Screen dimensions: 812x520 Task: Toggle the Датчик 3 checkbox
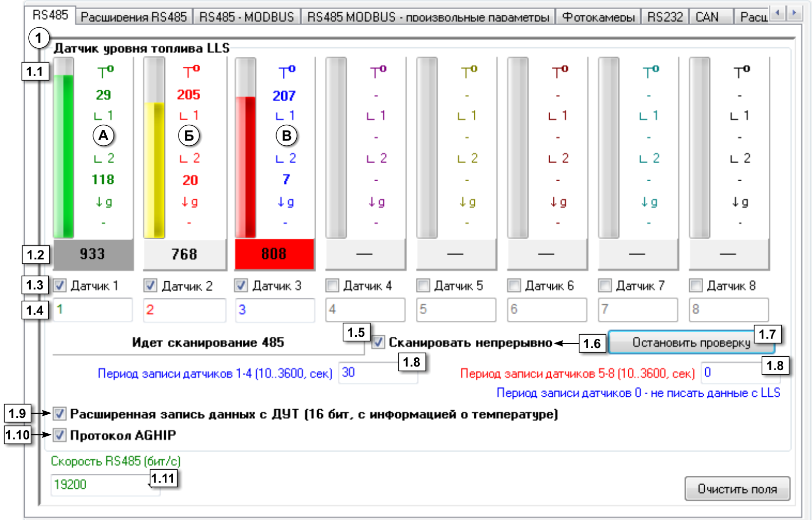[x=241, y=285]
